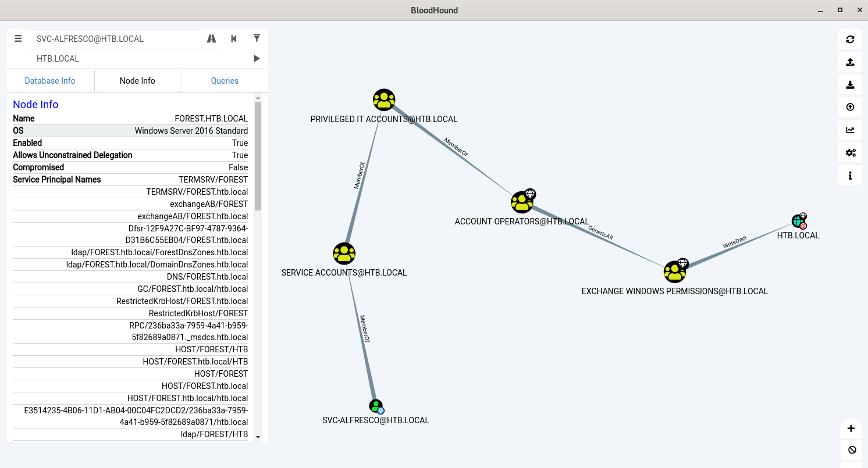This screenshot has width=868, height=468.
Task: Open the edge filter funnel icon
Action: (257, 38)
